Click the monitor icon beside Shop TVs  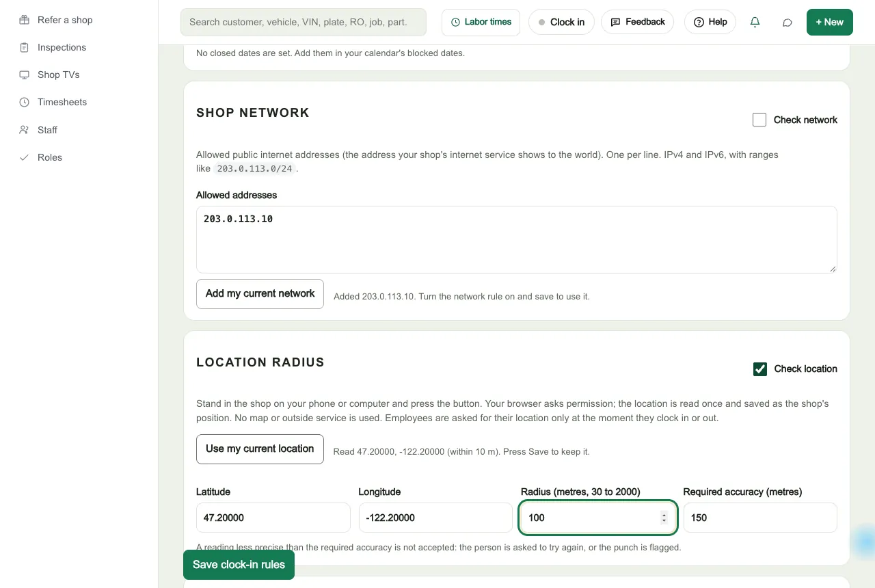click(x=24, y=75)
